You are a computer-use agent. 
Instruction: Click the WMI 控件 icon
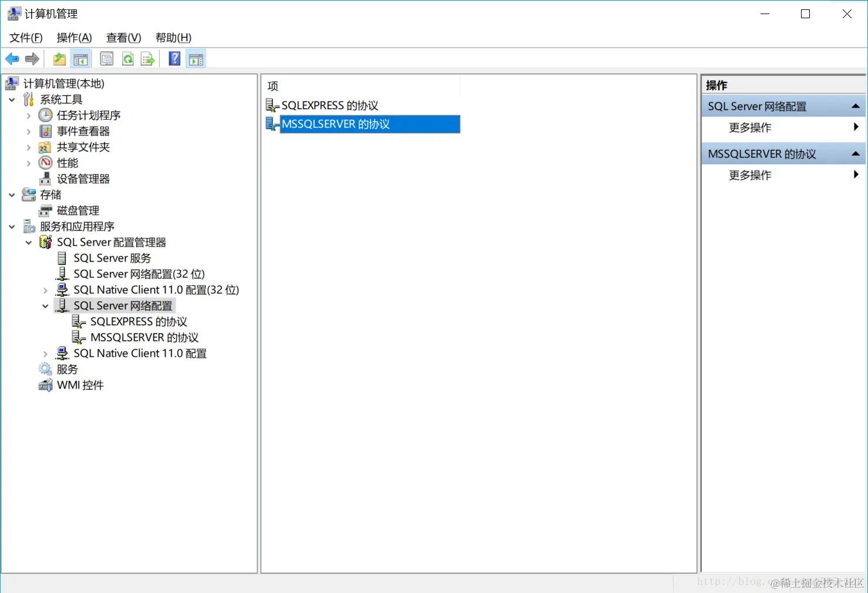(45, 385)
